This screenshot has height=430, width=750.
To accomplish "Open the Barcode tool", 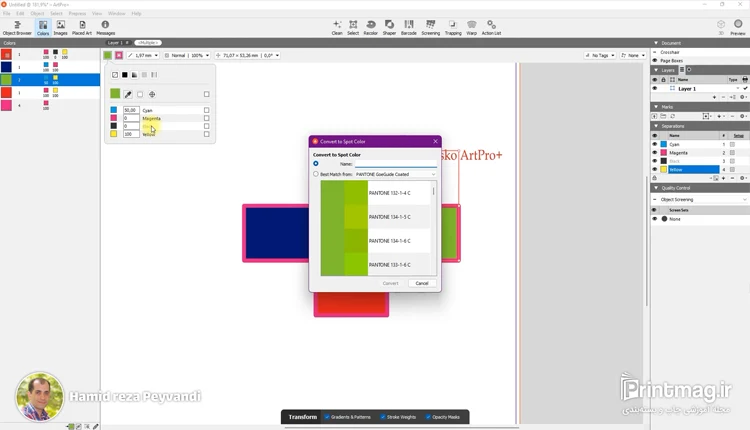I will [x=408, y=28].
